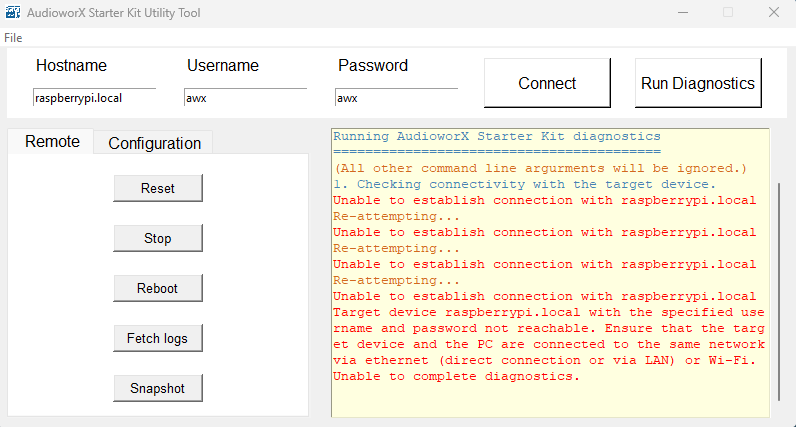796x427 pixels.
Task: Click the AudioworX app icon in title bar
Action: (x=13, y=12)
